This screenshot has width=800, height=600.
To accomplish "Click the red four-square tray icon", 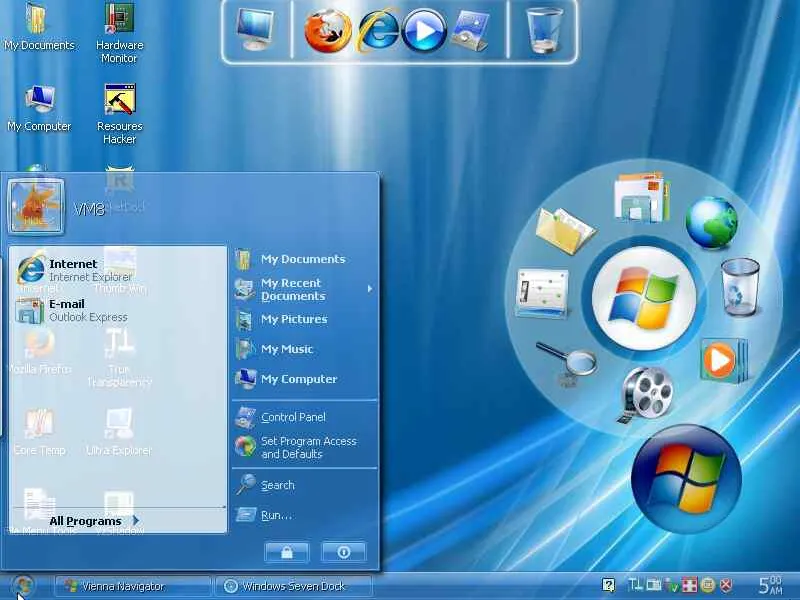I will pyautogui.click(x=689, y=585).
